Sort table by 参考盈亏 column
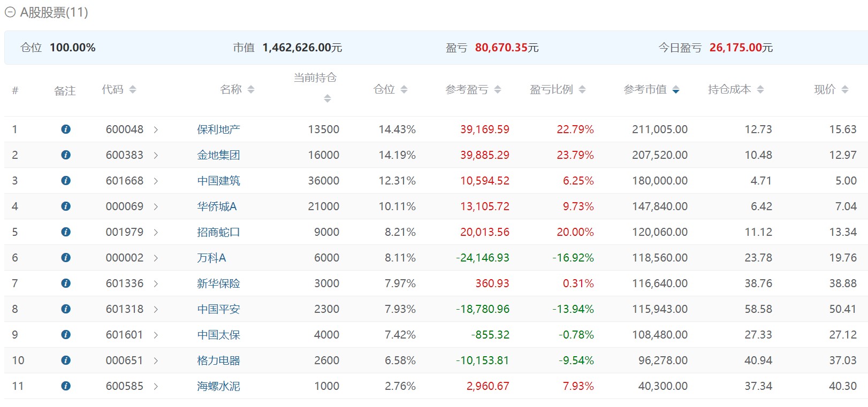This screenshot has height=407, width=868. point(498,90)
